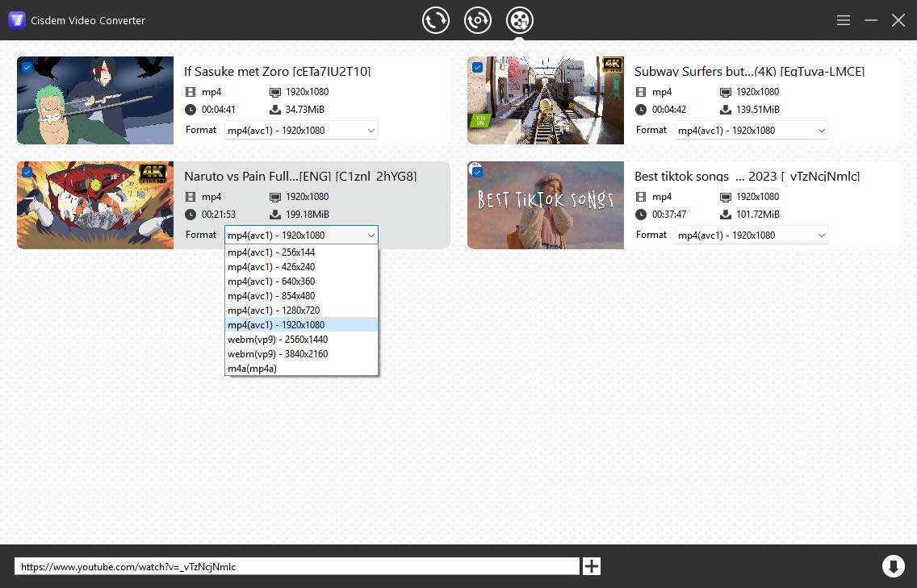This screenshot has width=917, height=588.
Task: Uncheck the Best tiktok songs video
Action: [477, 172]
